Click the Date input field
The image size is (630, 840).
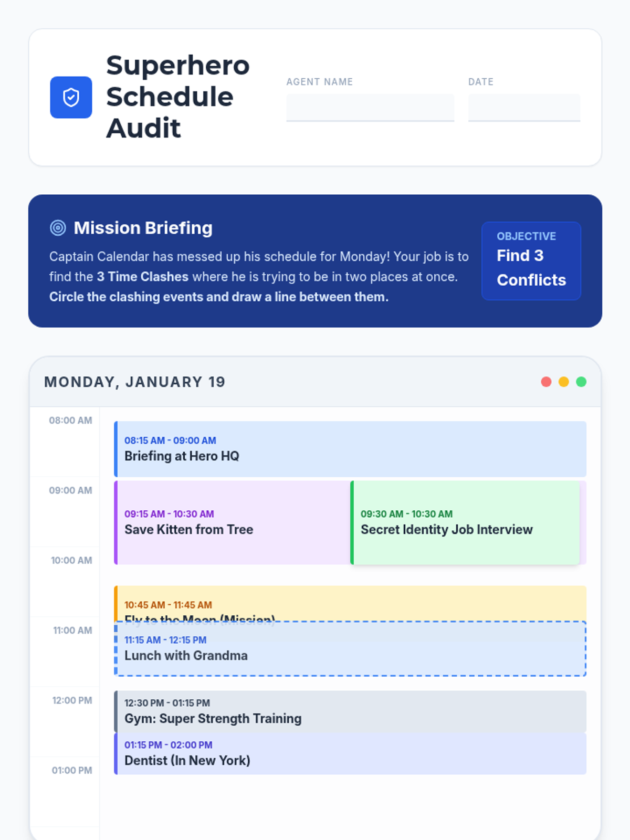click(x=523, y=108)
